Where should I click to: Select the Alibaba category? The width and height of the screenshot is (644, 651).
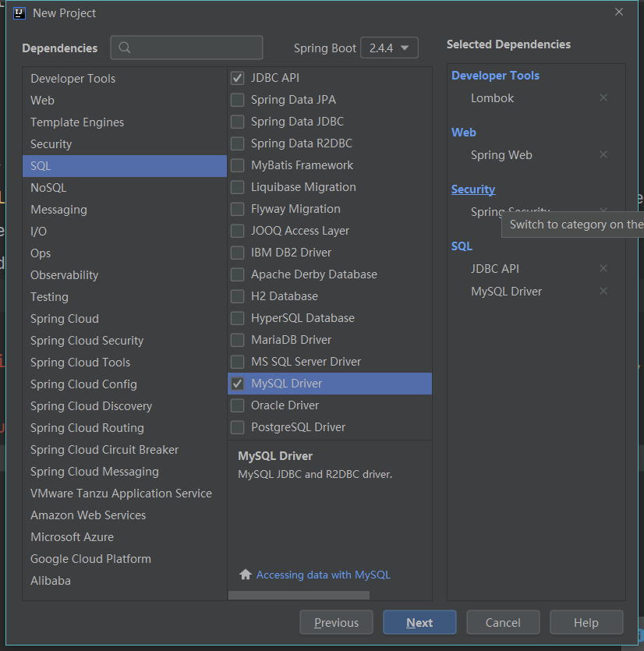point(125,581)
